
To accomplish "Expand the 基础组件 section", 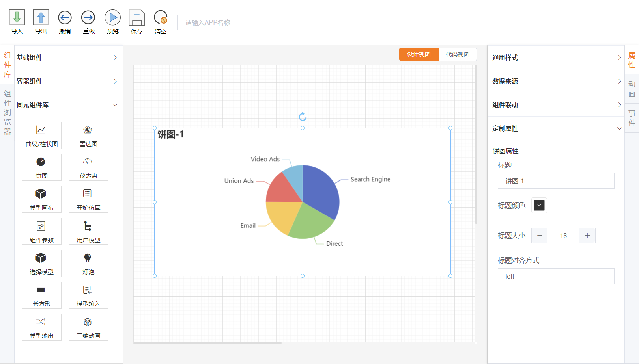I will 69,58.
